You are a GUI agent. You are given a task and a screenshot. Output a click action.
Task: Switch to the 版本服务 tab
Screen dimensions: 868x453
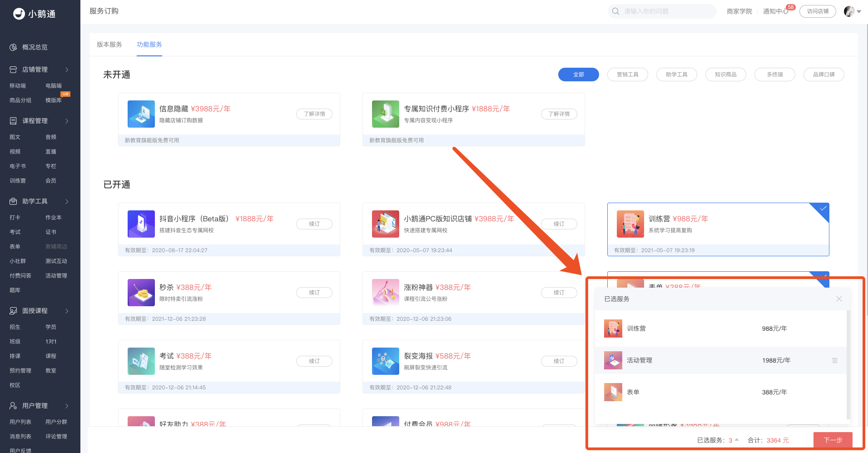109,45
